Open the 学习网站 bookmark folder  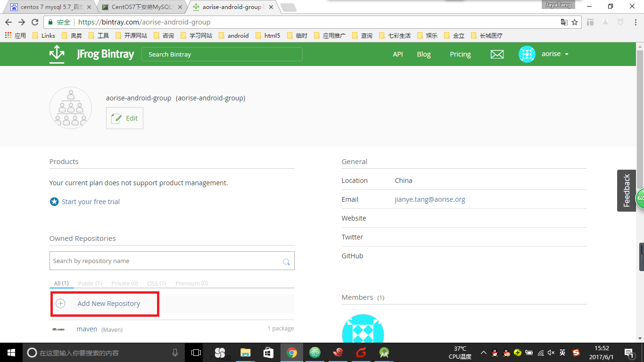[x=197, y=35]
